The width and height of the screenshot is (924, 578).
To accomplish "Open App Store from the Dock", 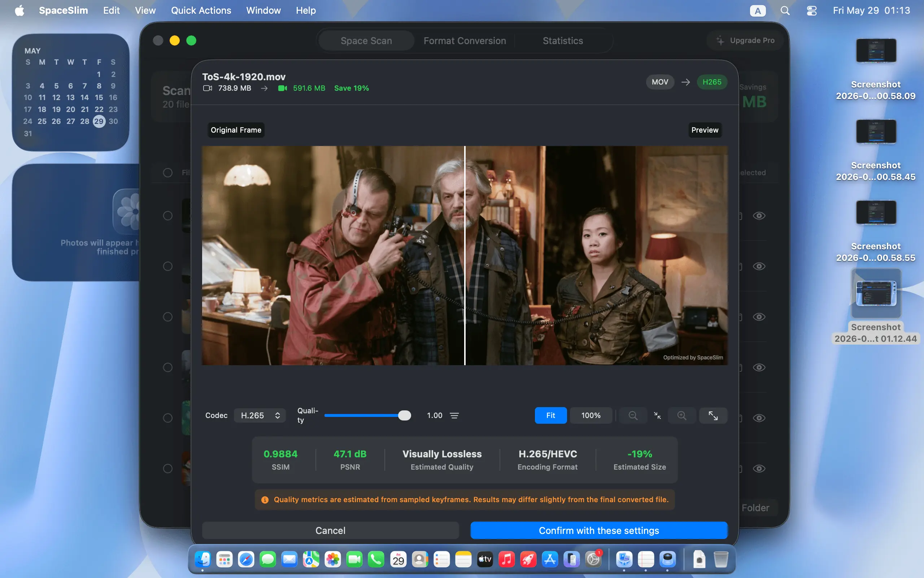I will pyautogui.click(x=550, y=559).
